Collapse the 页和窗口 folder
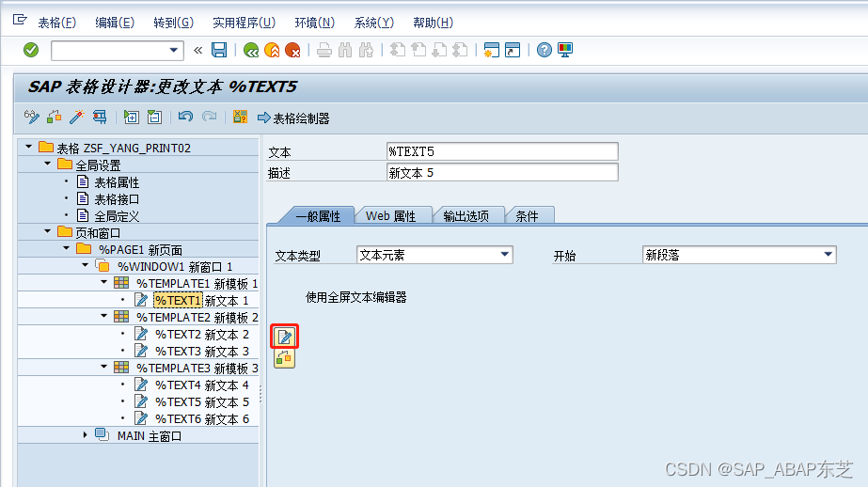The width and height of the screenshot is (868, 487). point(48,231)
